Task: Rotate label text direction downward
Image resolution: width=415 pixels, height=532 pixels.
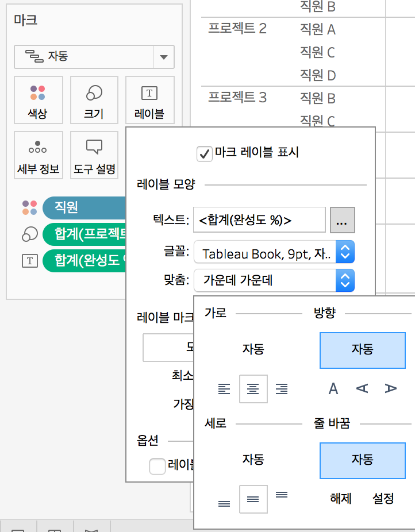Action: [x=390, y=388]
